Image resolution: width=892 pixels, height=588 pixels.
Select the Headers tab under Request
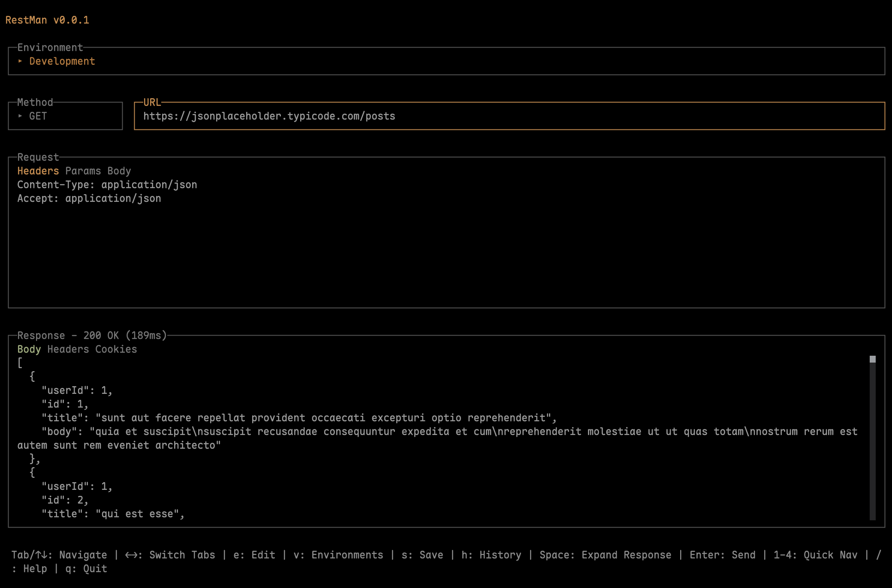click(x=38, y=171)
